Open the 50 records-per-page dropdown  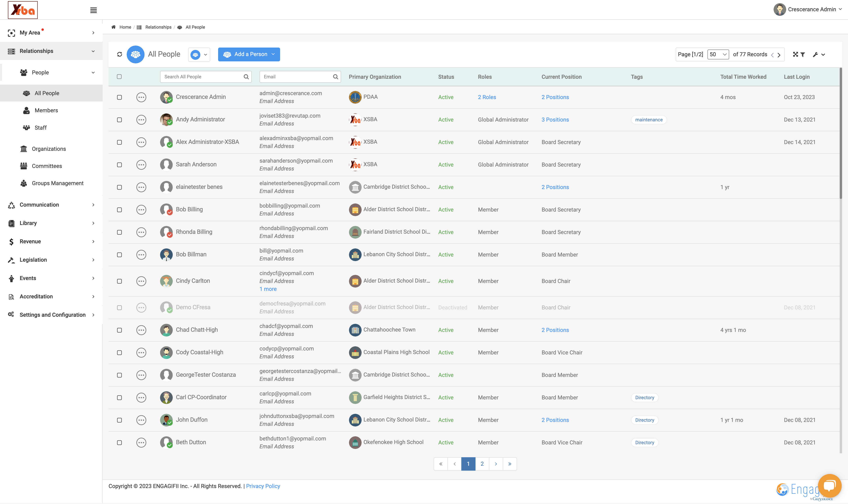(718, 54)
